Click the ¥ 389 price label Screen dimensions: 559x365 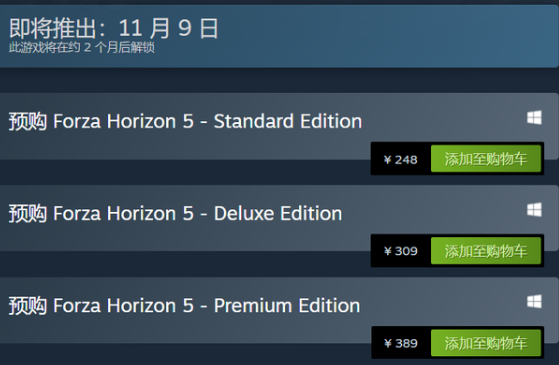(400, 343)
